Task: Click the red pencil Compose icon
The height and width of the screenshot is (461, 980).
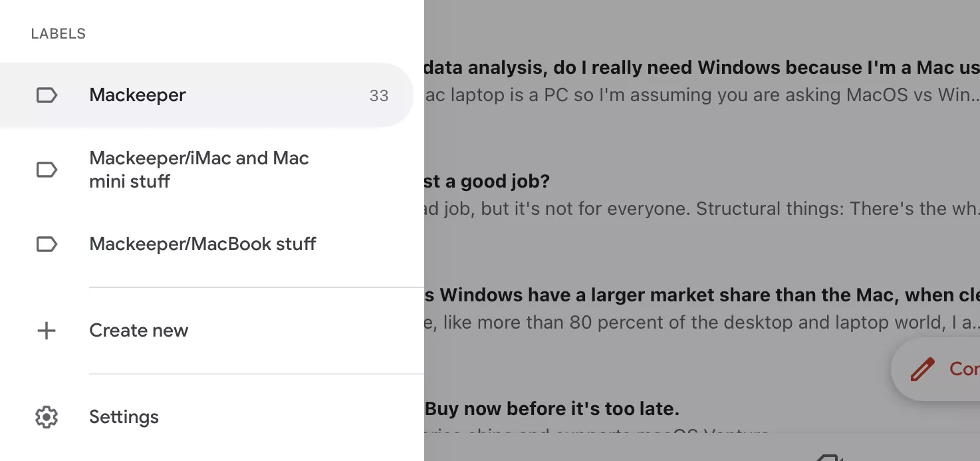Action: pyautogui.click(x=923, y=369)
